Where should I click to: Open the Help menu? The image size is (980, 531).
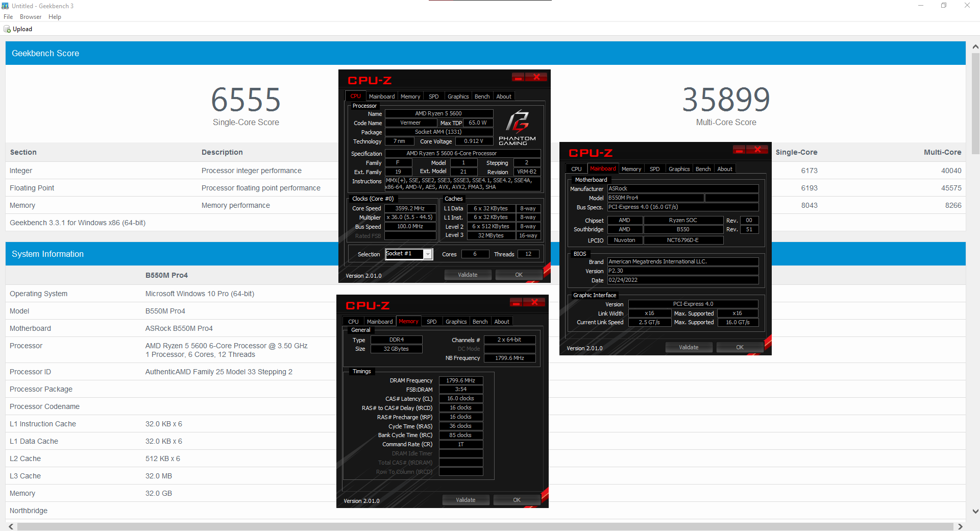click(55, 17)
